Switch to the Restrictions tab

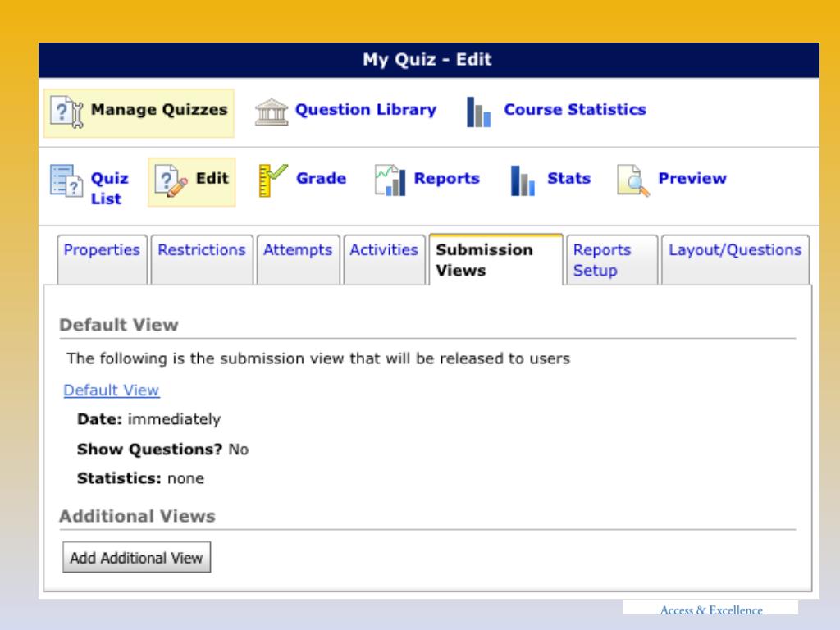[x=202, y=259]
